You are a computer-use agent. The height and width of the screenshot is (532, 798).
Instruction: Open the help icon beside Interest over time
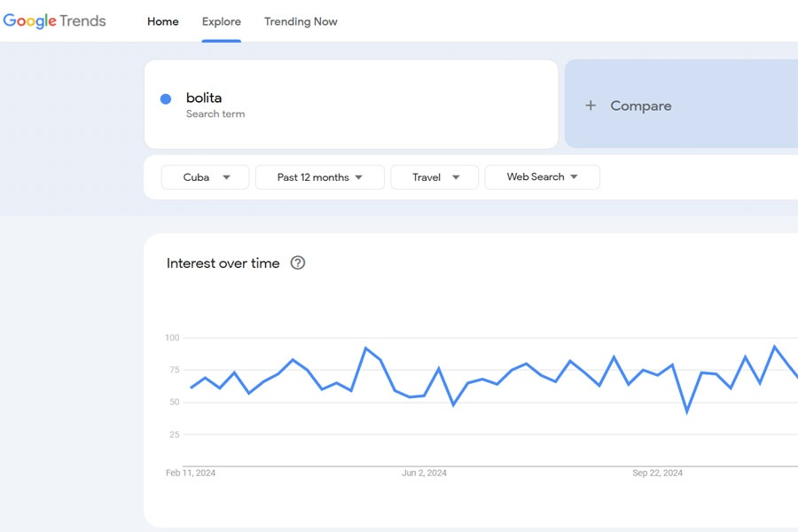pyautogui.click(x=298, y=262)
